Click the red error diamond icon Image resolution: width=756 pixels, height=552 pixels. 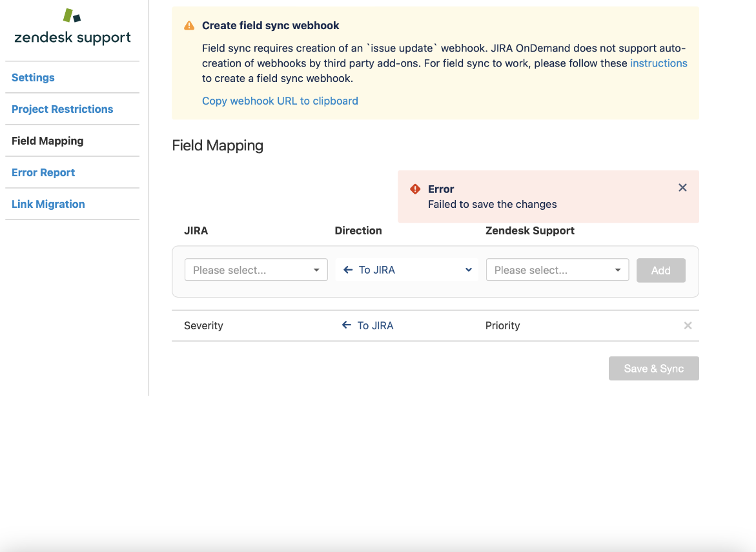[x=415, y=189]
